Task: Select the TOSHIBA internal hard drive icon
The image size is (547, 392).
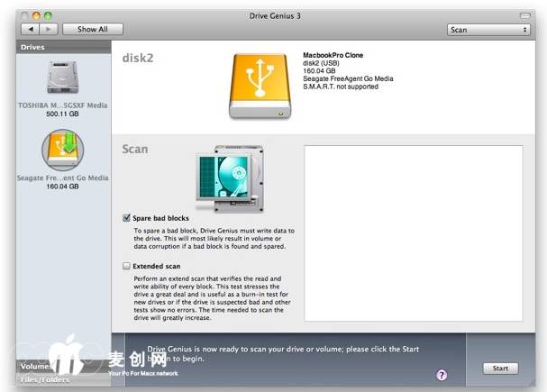Action: click(x=62, y=80)
